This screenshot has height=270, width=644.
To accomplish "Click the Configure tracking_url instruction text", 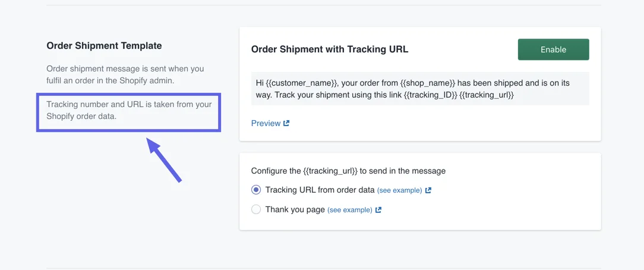I will 348,171.
